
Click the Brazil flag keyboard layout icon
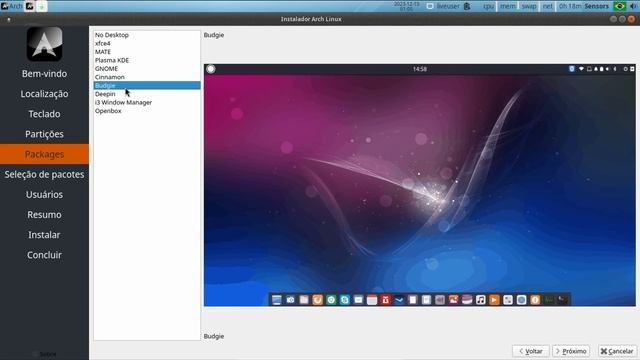coord(620,6)
